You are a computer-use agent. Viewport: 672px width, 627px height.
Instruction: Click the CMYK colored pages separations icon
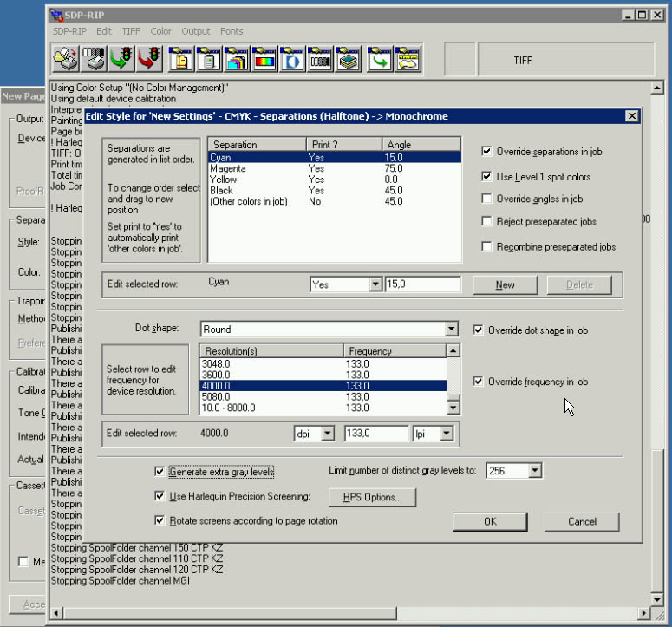[237, 59]
